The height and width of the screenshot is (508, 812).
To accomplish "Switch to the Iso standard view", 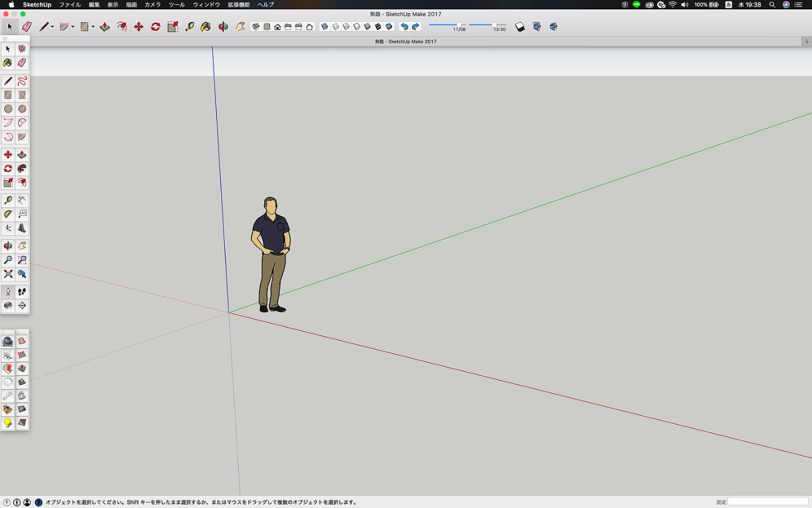I will (256, 27).
